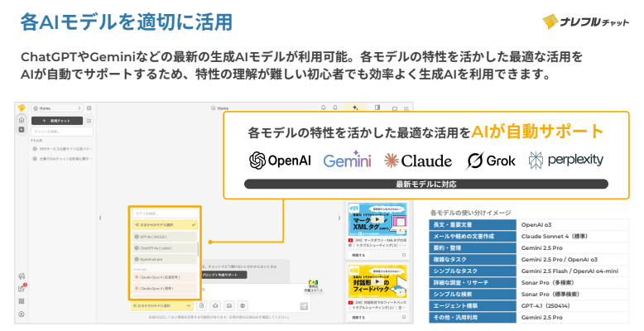644x331 pixels.
Task: Click the 新規チャット new chat button
Action: point(57,121)
